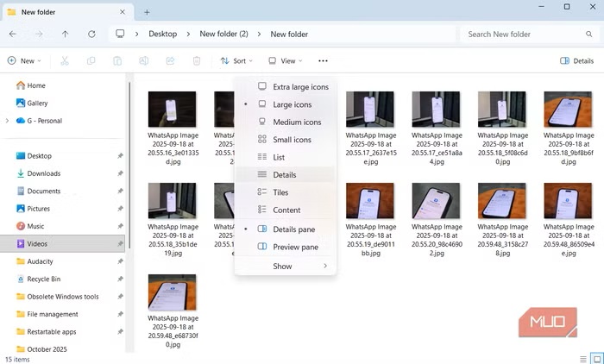Open the See more ellipsis menu
This screenshot has width=604, height=364.
tap(323, 61)
